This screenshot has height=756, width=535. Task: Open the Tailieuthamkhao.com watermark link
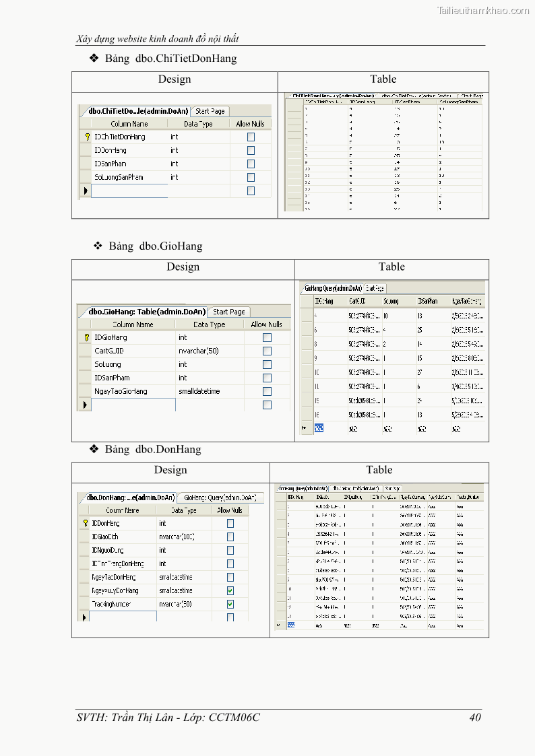(483, 10)
